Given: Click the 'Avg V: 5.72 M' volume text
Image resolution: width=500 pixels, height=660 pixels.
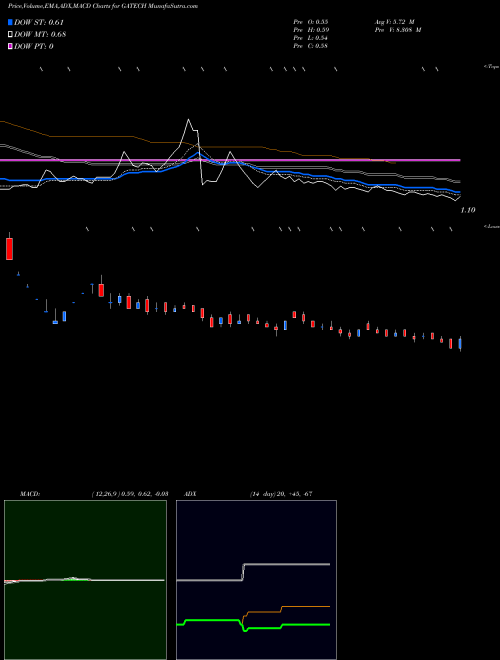Looking at the screenshot, I should point(395,22).
